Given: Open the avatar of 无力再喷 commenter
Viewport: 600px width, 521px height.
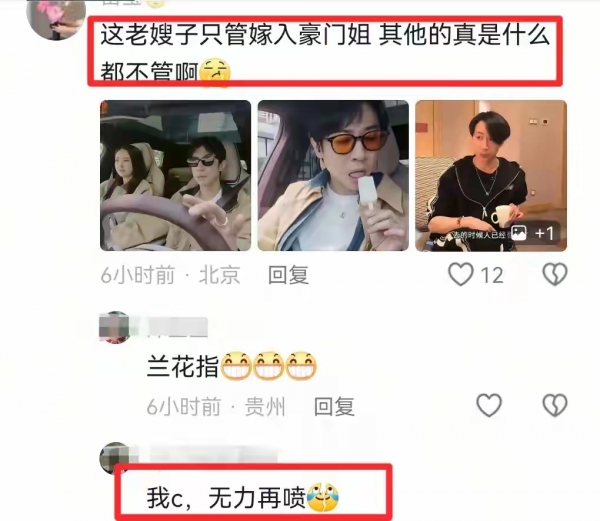Looking at the screenshot, I should 114,458.
